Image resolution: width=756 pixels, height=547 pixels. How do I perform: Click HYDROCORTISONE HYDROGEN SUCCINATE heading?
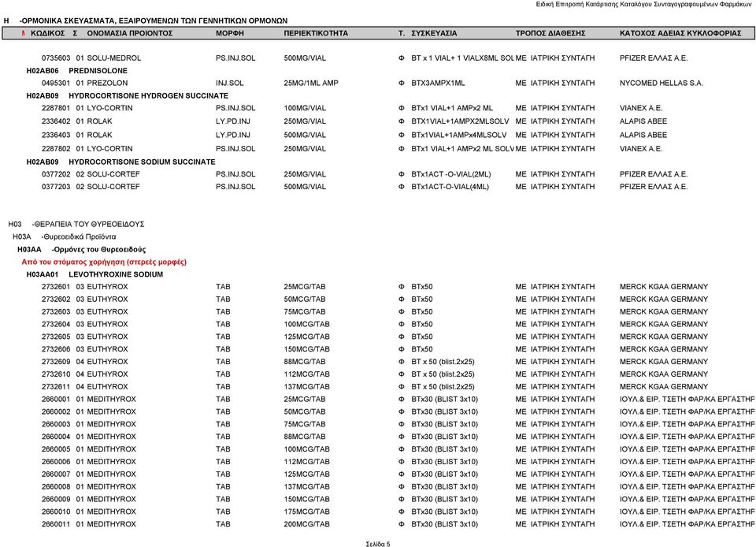(149, 95)
